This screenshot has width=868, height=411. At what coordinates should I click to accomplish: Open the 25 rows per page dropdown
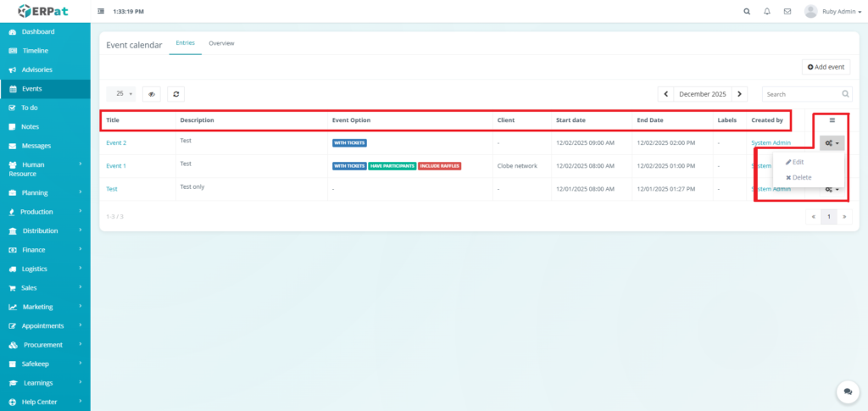tap(125, 94)
